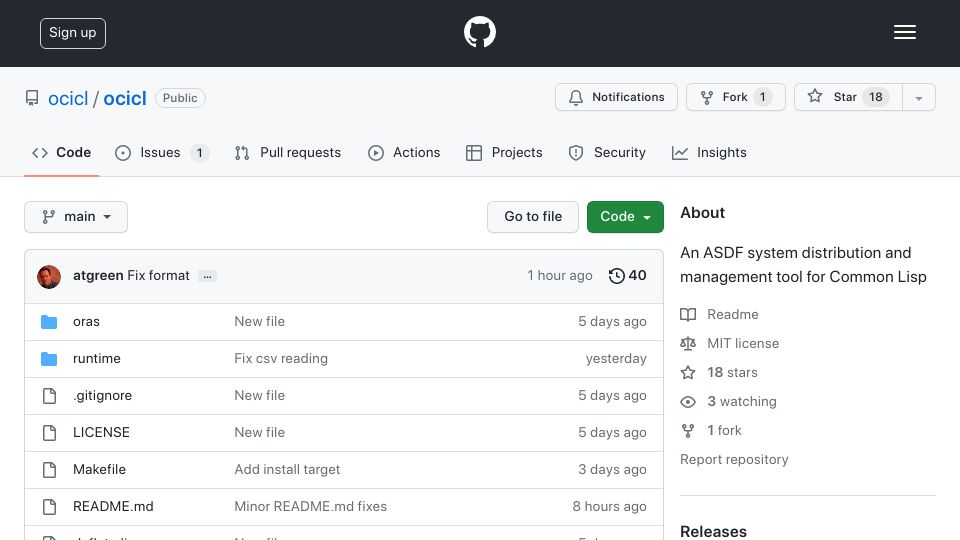Open the MIT license link
Image resolution: width=960 pixels, height=540 pixels.
[x=743, y=343]
